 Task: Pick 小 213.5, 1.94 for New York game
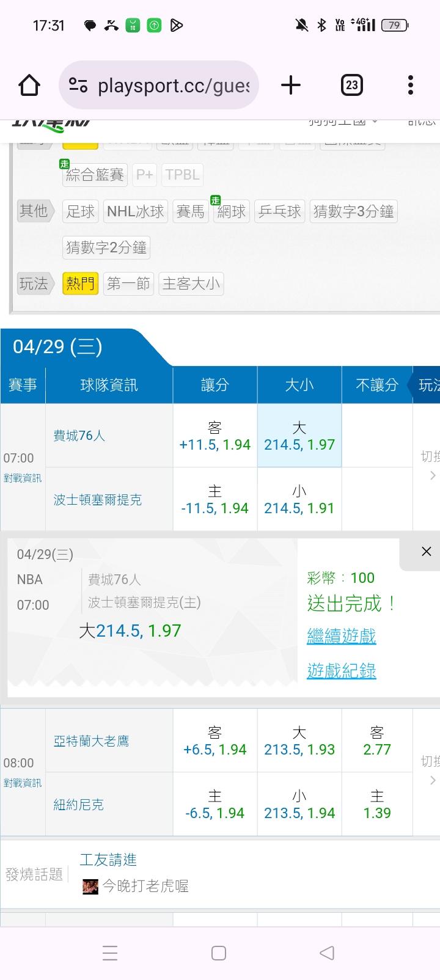coord(299,805)
